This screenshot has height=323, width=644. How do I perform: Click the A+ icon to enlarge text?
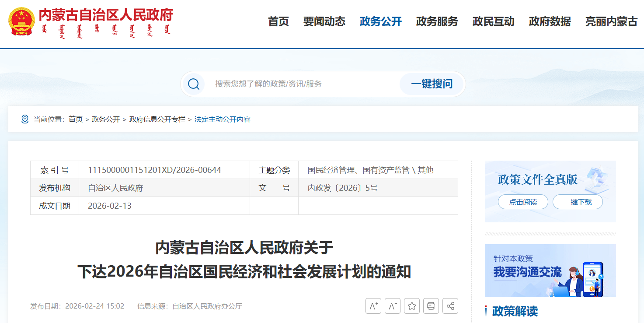point(373,306)
